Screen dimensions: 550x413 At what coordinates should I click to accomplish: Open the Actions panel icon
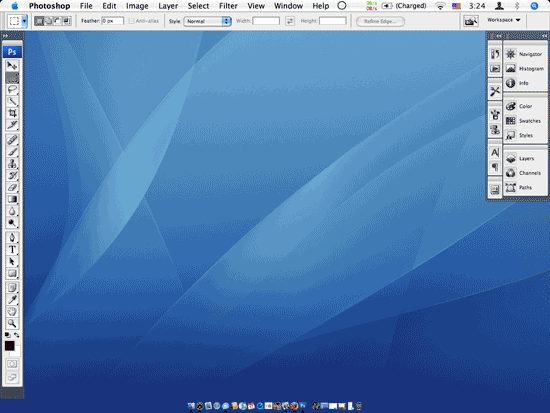coord(495,68)
